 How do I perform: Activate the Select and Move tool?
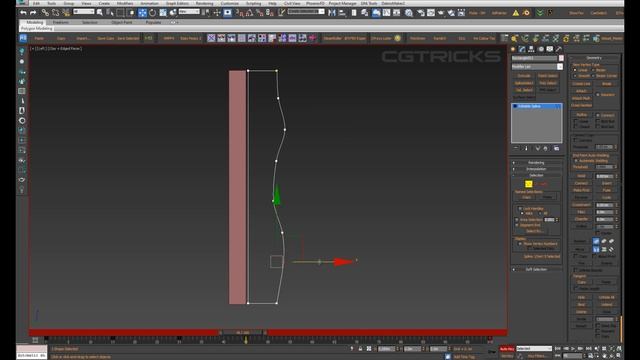click(142, 13)
